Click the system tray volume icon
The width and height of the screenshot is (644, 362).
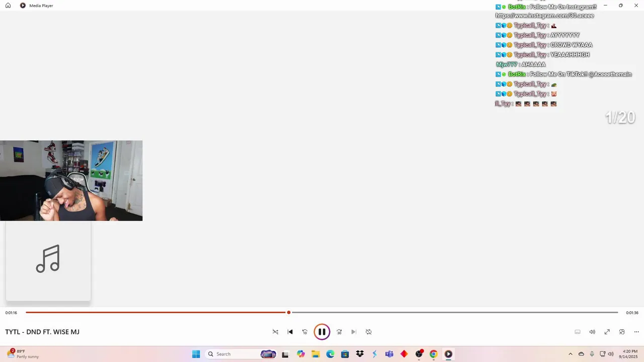coord(611,354)
